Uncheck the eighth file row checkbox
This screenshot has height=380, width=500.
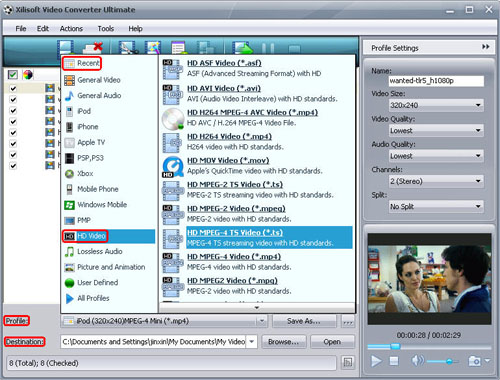click(x=13, y=165)
